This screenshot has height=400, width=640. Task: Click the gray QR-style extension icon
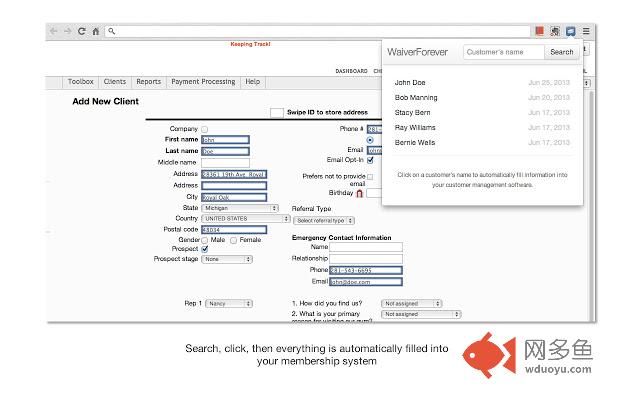coord(555,31)
